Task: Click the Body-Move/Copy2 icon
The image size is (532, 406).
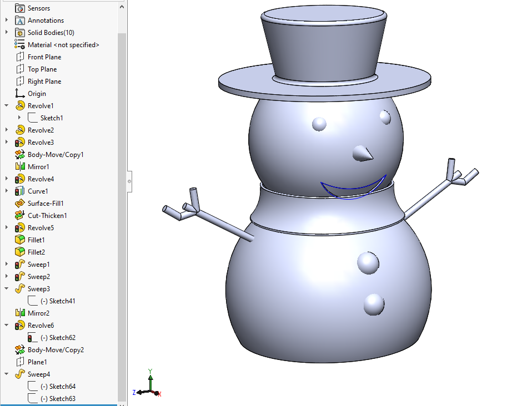Action: click(20, 350)
